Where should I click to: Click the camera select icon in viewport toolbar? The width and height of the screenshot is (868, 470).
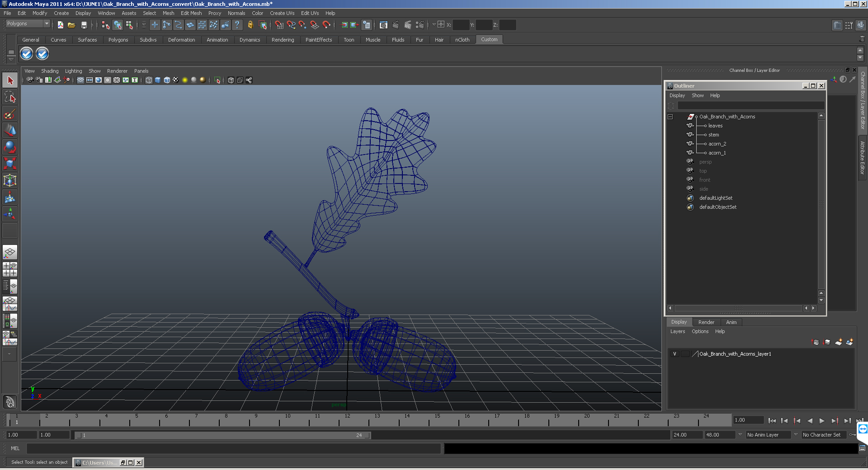click(x=30, y=80)
